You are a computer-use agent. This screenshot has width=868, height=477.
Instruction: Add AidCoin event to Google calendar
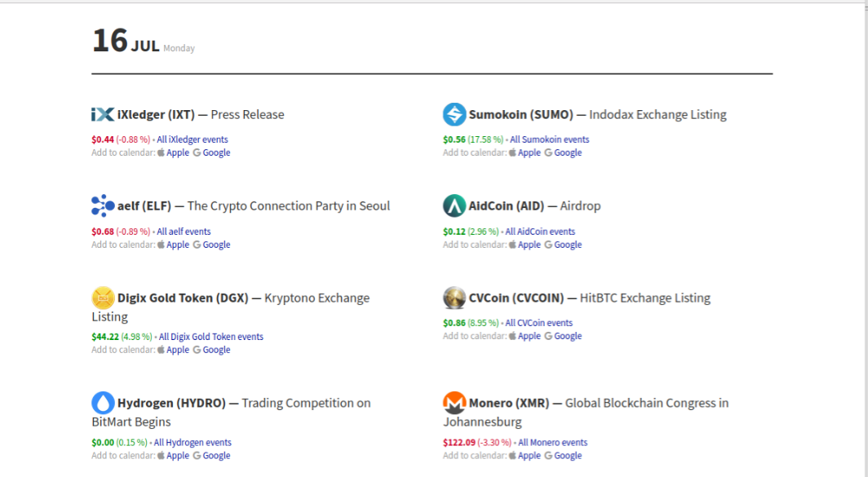tap(568, 245)
